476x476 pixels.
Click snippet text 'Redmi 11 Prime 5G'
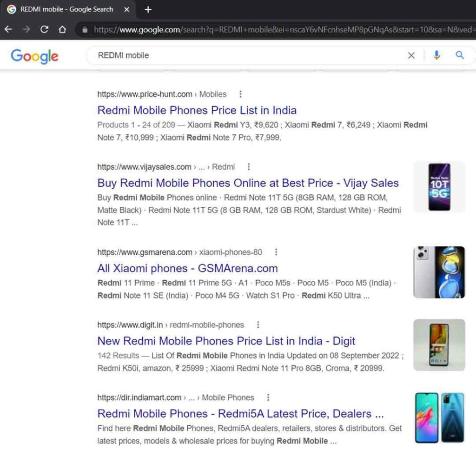(197, 283)
